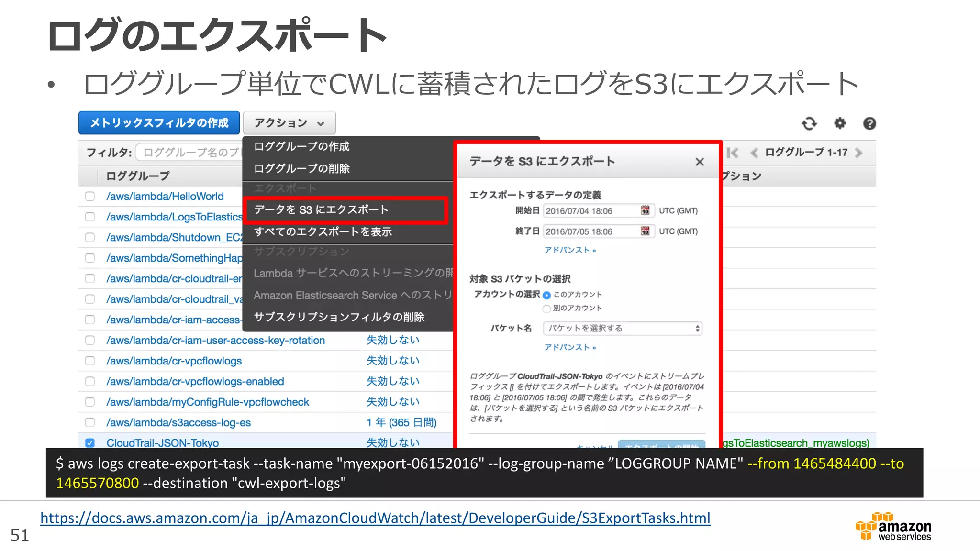Check the s3access-log-es row checkbox

(90, 422)
